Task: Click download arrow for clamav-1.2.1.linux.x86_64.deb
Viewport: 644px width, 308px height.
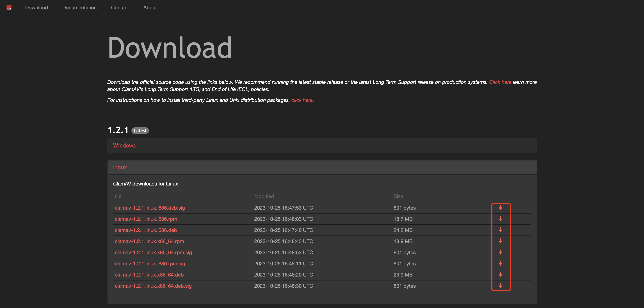Action: click(x=500, y=275)
